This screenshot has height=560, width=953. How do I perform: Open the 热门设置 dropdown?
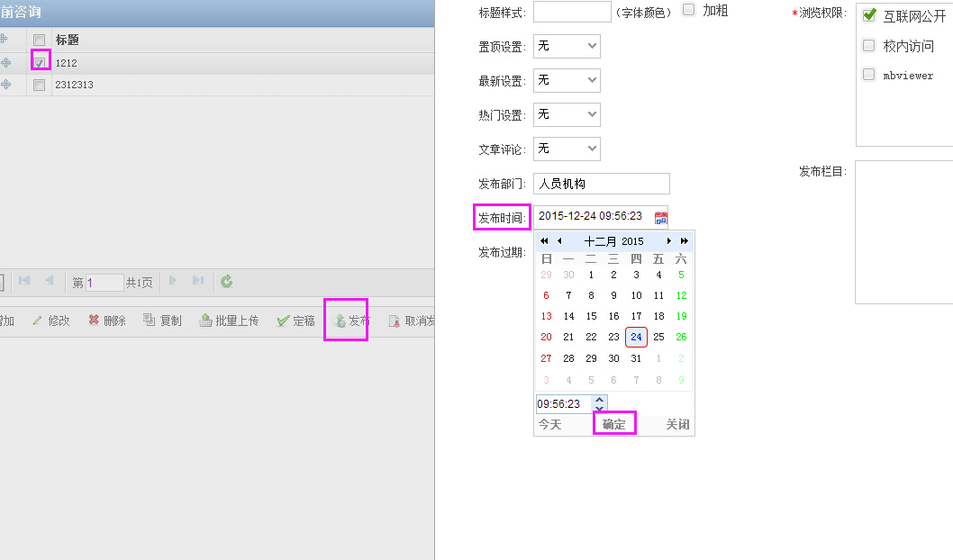coord(567,114)
